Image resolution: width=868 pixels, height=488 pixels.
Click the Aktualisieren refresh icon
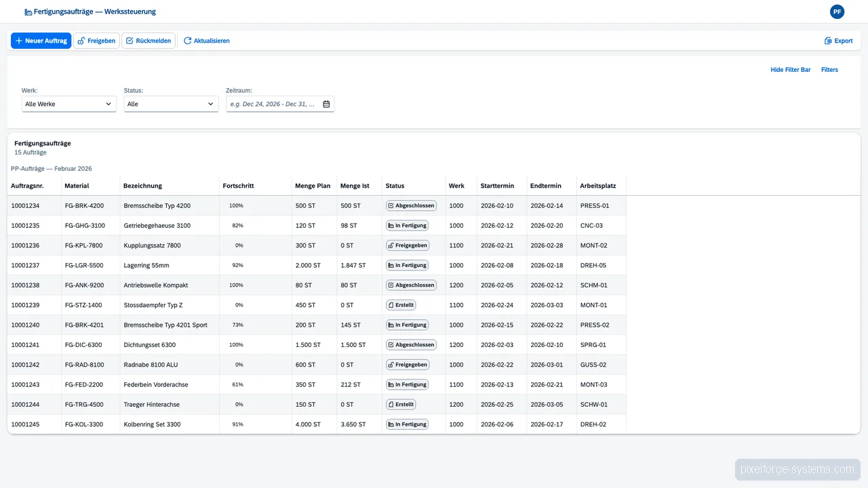[187, 40]
